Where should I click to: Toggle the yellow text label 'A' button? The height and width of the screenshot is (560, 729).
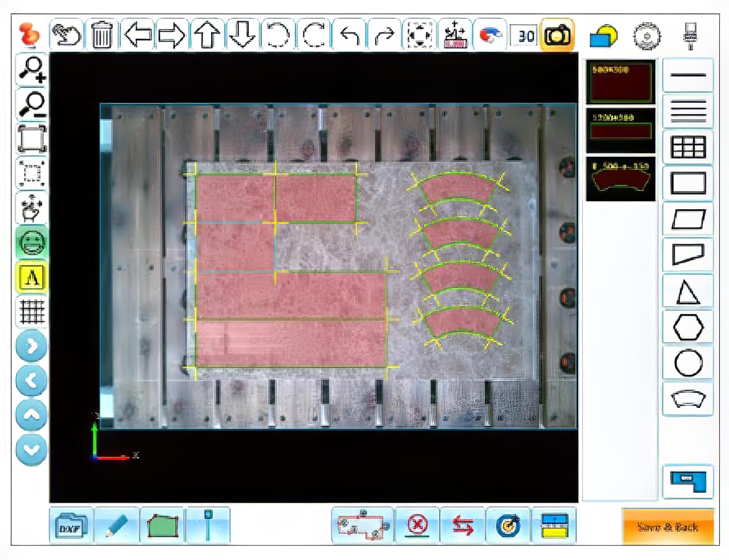(31, 278)
